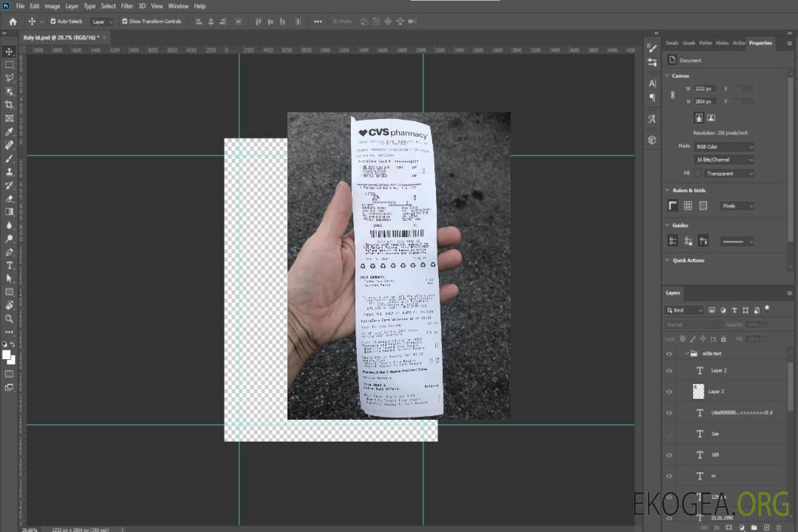Select the Rectangular Marquee tool

(9, 65)
